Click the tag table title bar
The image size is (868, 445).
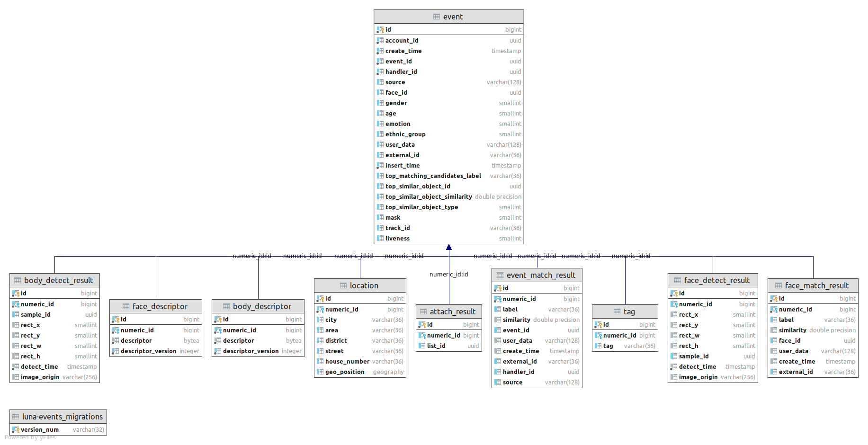click(625, 311)
